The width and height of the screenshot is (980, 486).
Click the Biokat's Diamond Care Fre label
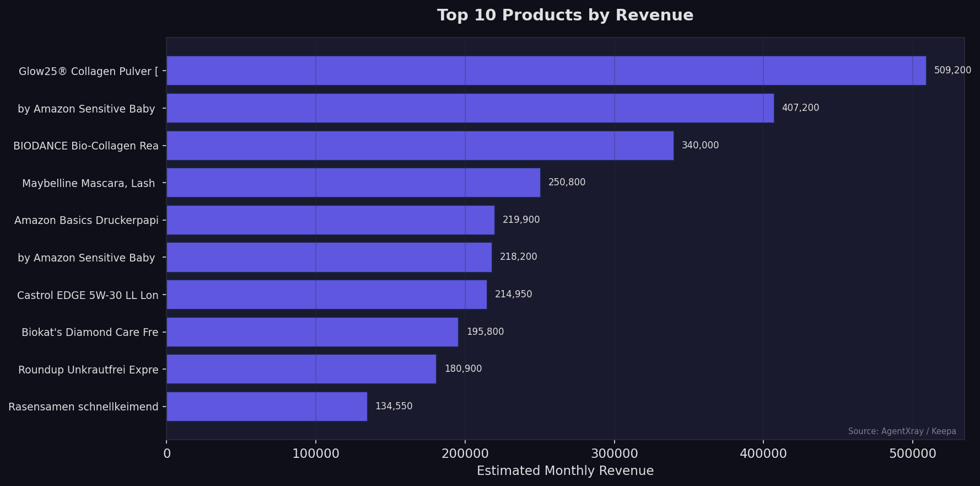tap(90, 333)
